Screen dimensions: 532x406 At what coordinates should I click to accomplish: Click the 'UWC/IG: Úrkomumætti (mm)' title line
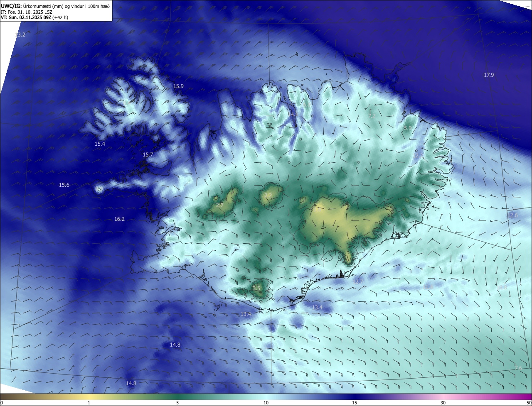pos(55,6)
